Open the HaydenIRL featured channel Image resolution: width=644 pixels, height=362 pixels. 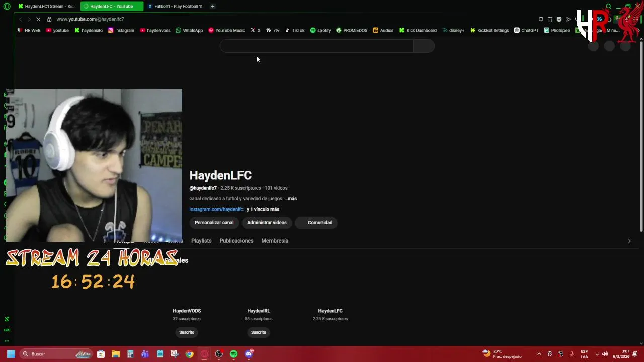tap(259, 311)
